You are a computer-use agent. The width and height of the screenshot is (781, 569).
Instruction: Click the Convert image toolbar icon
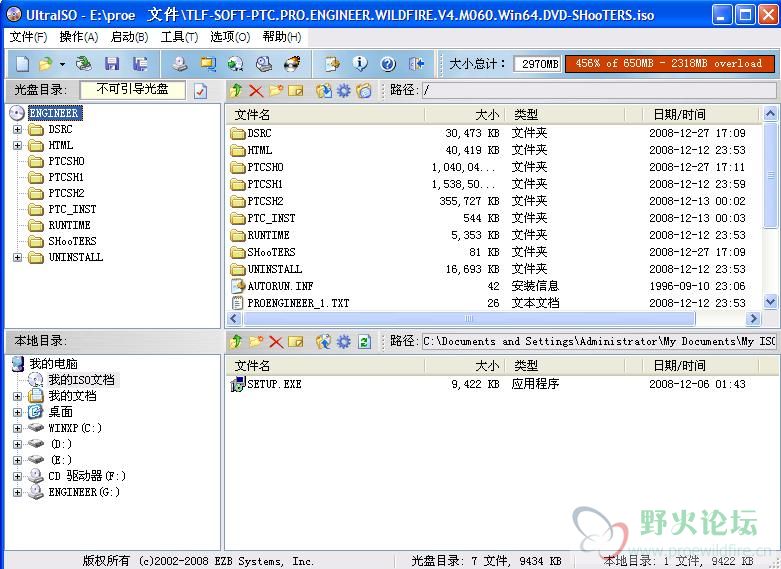pyautogui.click(x=236, y=64)
